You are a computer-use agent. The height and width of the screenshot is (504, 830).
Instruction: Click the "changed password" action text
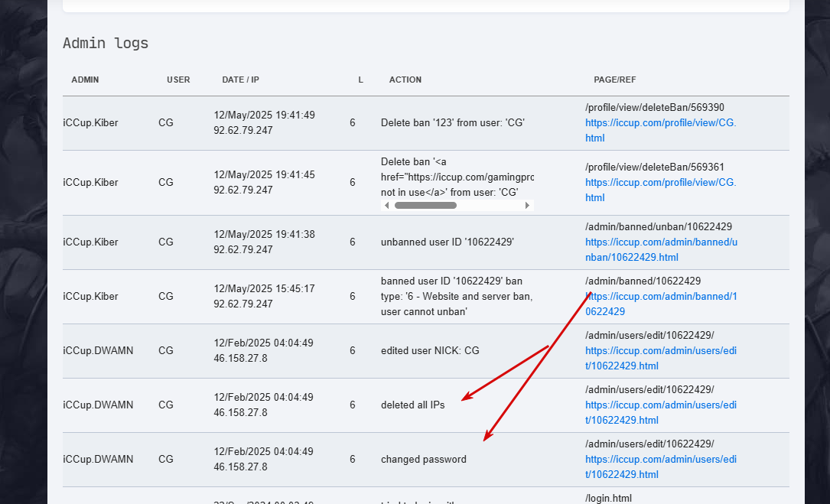pos(424,460)
